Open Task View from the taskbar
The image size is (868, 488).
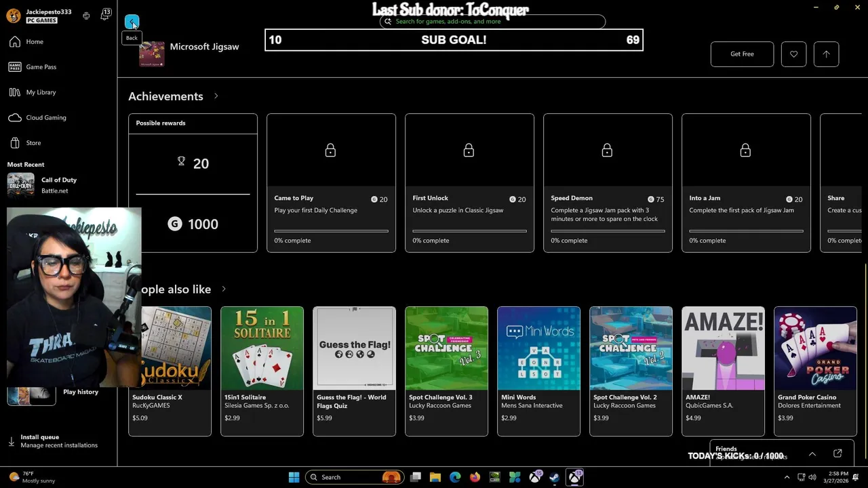416,477
